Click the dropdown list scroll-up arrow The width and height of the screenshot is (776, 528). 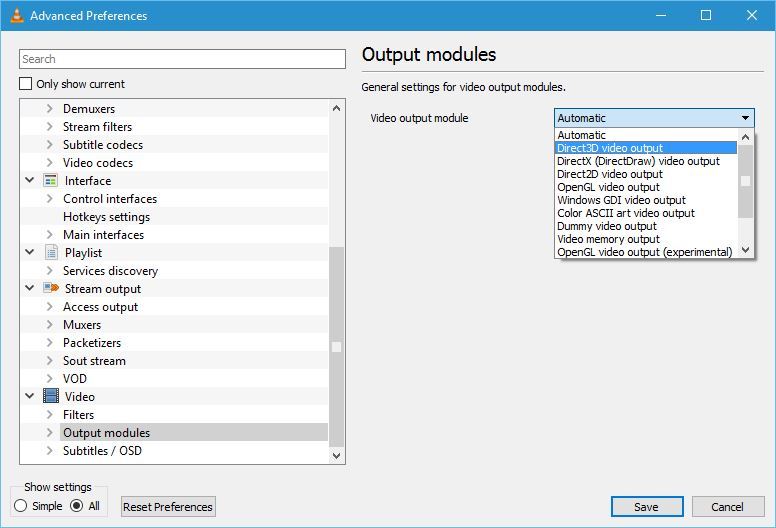tap(746, 137)
